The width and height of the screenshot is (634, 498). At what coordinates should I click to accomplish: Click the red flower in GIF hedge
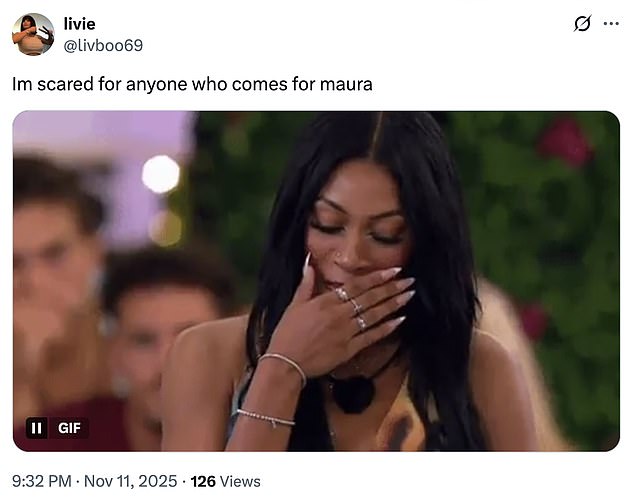(565, 141)
